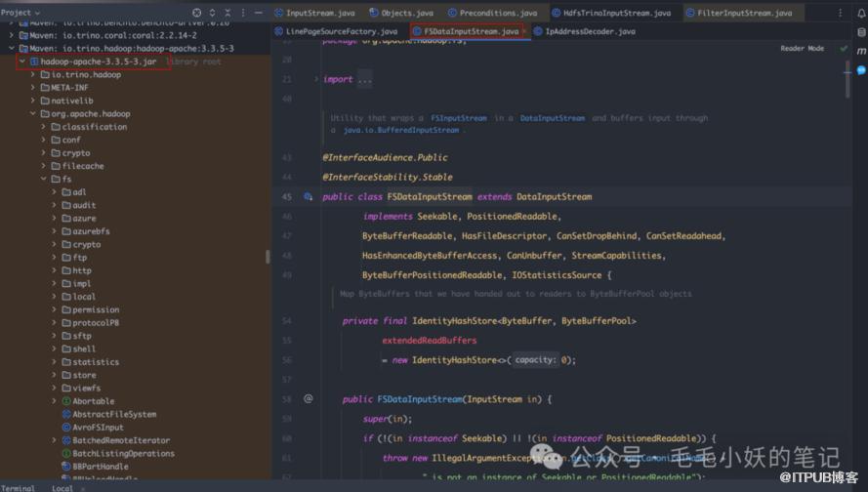The width and height of the screenshot is (868, 492).
Task: Click DataInputStream link in documentation comment
Action: (x=552, y=118)
